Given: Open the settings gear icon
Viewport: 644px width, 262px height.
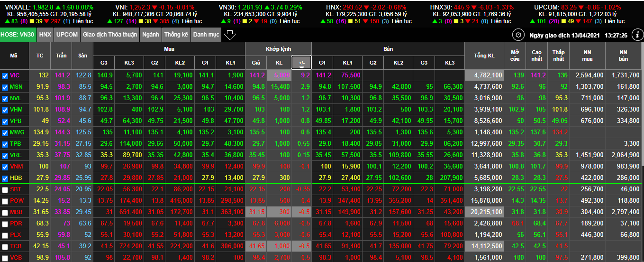Looking at the screenshot, I should (x=518, y=35).
